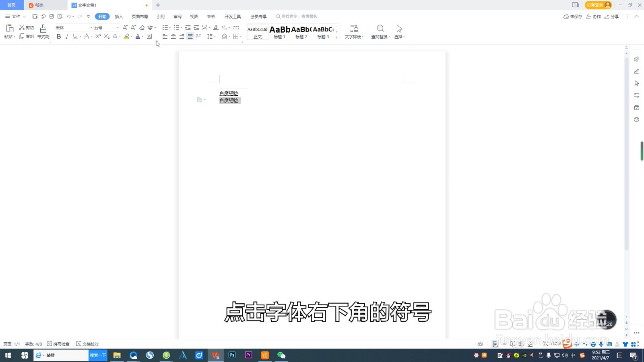Image resolution: width=644 pixels, height=362 pixels.
Task: Click the Clear Formatting eraser icon
Action: click(142, 27)
